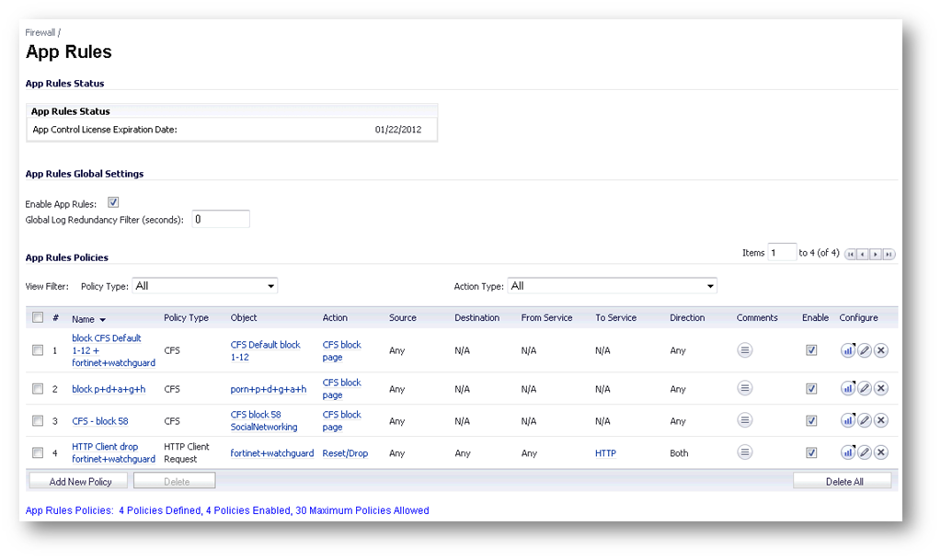941x560 pixels.
Task: Edit the HTTP Client drop policy
Action: [864, 452]
